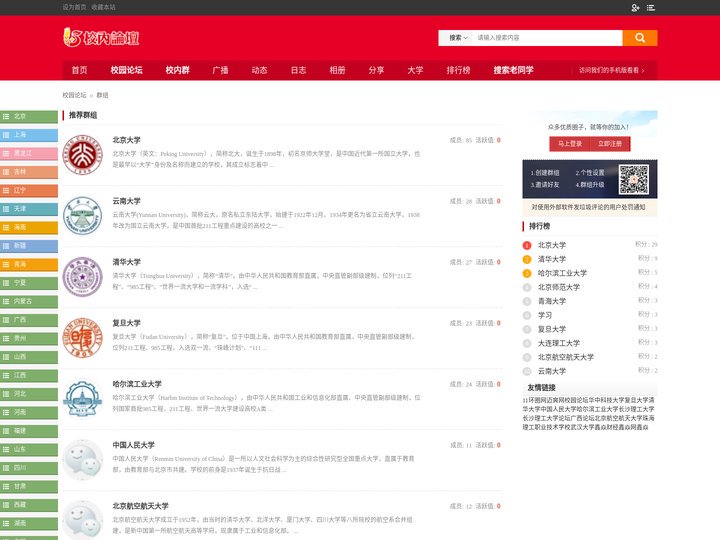Open 中国人民大学 group title
The width and height of the screenshot is (720, 540).
click(x=134, y=445)
